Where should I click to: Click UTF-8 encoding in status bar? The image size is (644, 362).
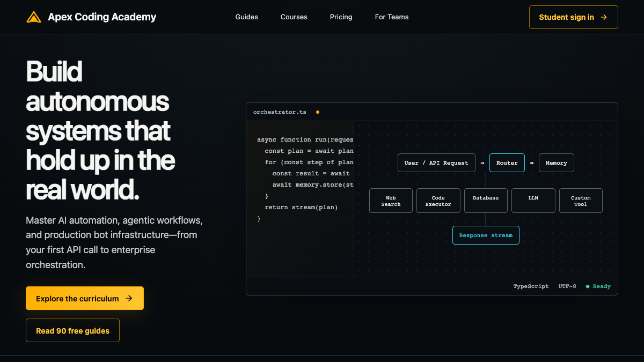click(x=567, y=286)
